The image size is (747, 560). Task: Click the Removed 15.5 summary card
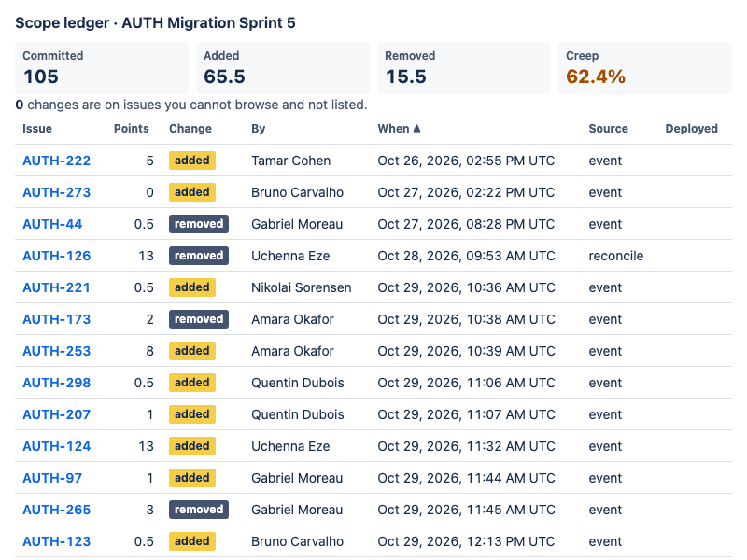click(x=463, y=67)
